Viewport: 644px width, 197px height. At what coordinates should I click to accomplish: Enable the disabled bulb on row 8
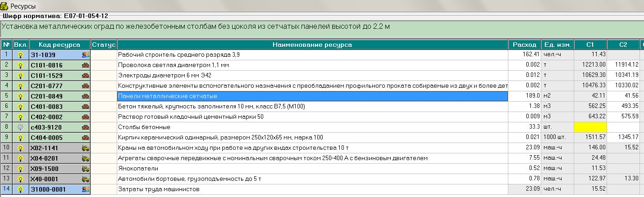coord(20,127)
